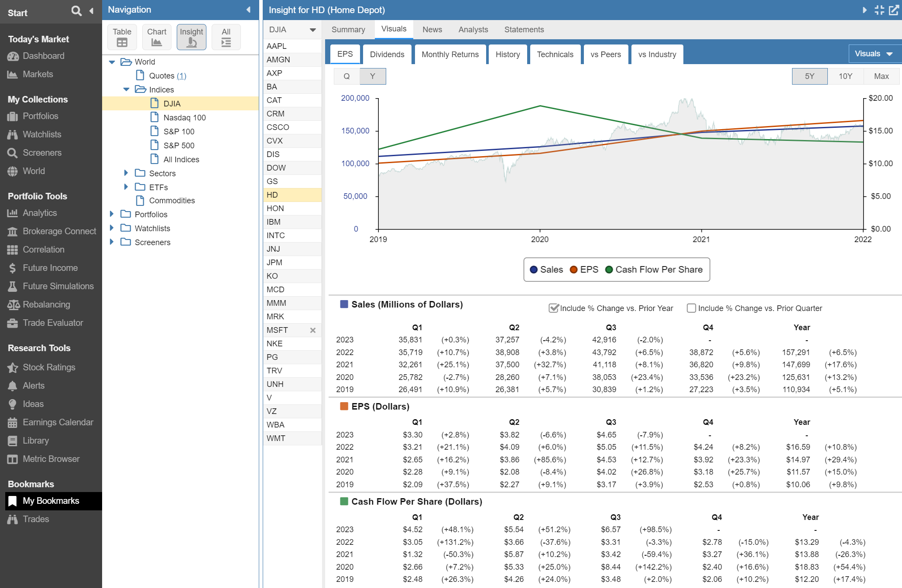Switch navigation view to Chart
The height and width of the screenshot is (588, 902).
[x=157, y=37]
